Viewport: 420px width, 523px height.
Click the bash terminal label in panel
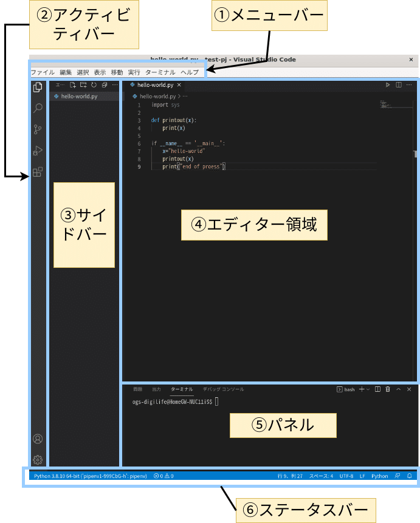346,389
